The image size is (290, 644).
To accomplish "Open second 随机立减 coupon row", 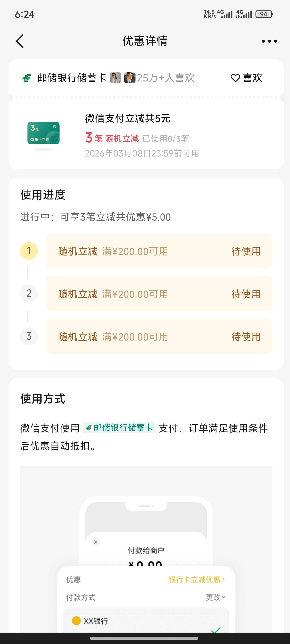I will [x=159, y=294].
